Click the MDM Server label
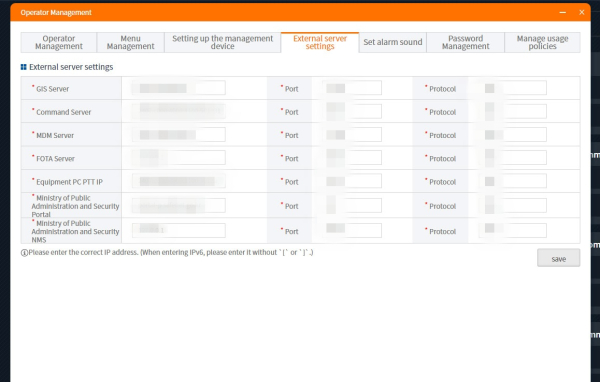 tap(55, 135)
